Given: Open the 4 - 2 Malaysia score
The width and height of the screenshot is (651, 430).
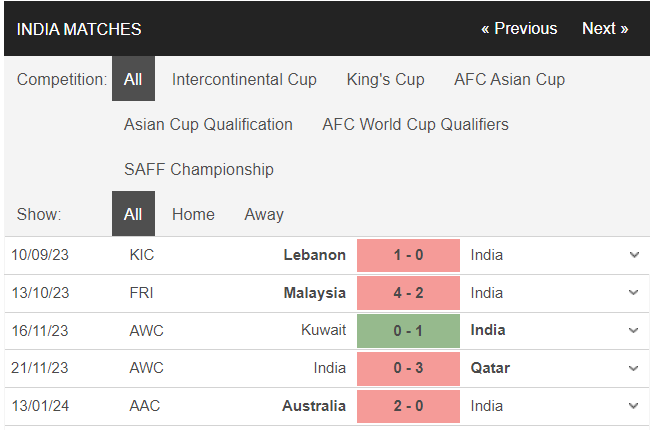Looking at the screenshot, I should (x=408, y=293).
